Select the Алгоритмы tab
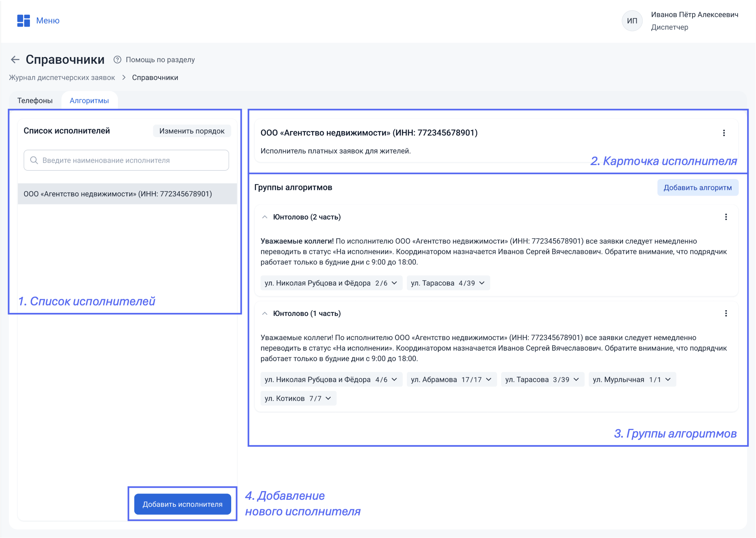756x538 pixels. coord(89,100)
